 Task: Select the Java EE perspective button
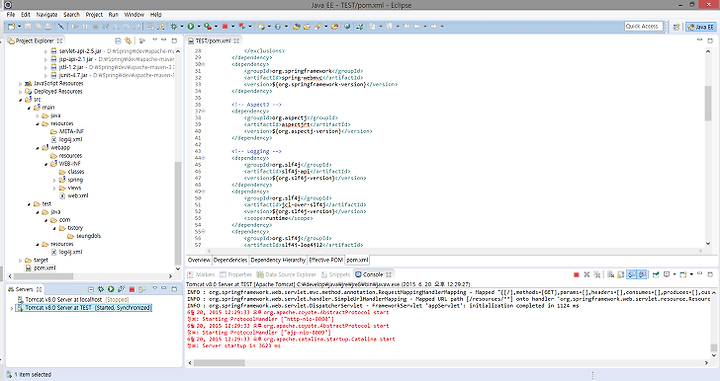click(701, 27)
